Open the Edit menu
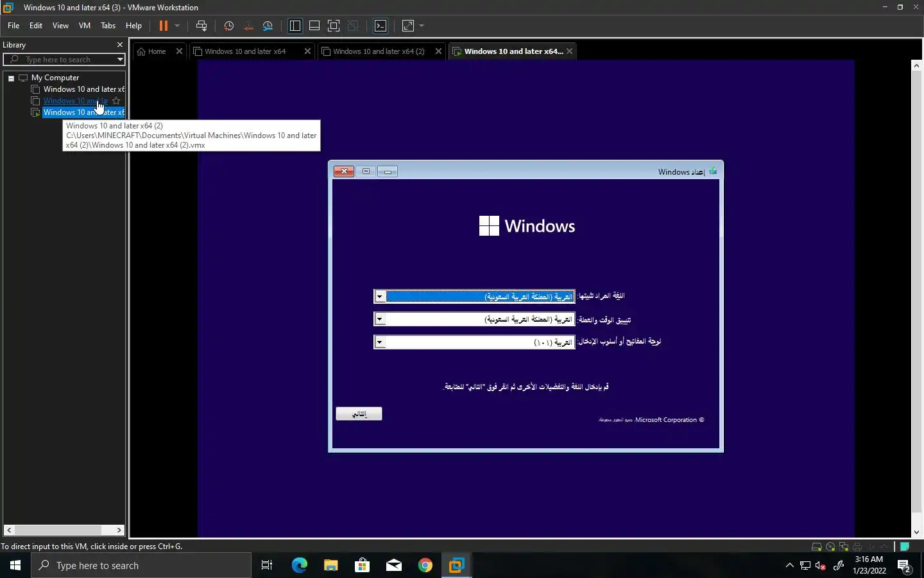Viewport: 924px width, 578px height. tap(36, 26)
